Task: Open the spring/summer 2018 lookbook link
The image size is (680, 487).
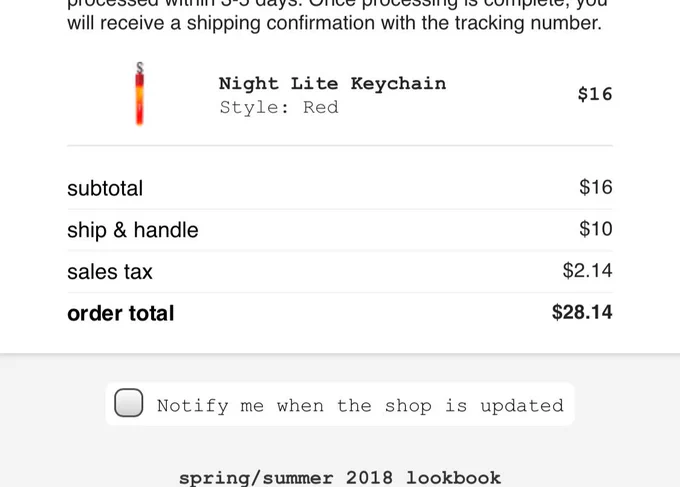Action: click(x=340, y=478)
